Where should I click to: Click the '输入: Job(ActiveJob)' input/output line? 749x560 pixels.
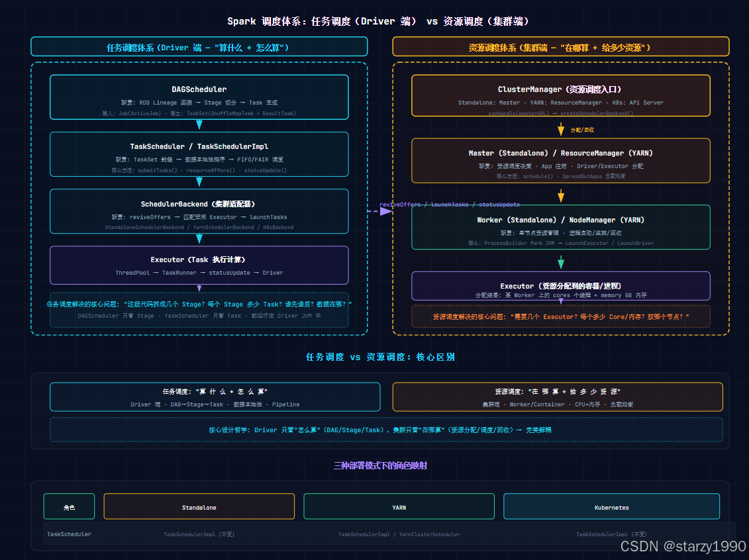coord(199,114)
